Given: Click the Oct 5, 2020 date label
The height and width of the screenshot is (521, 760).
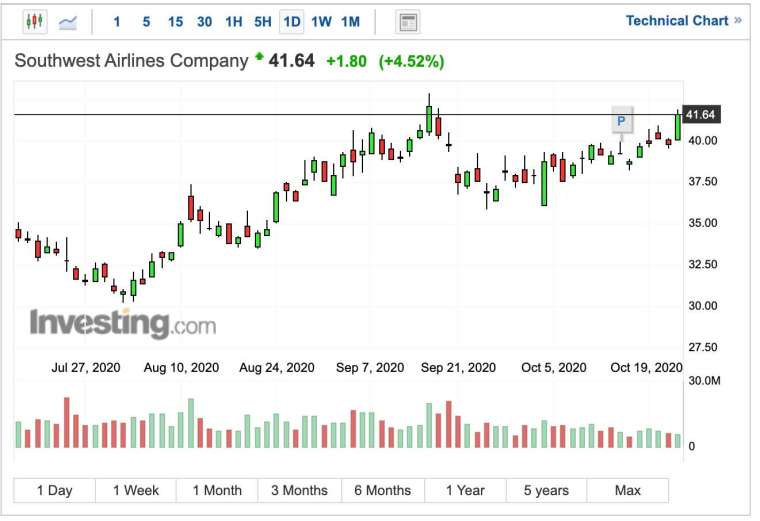Looking at the screenshot, I should tap(554, 368).
